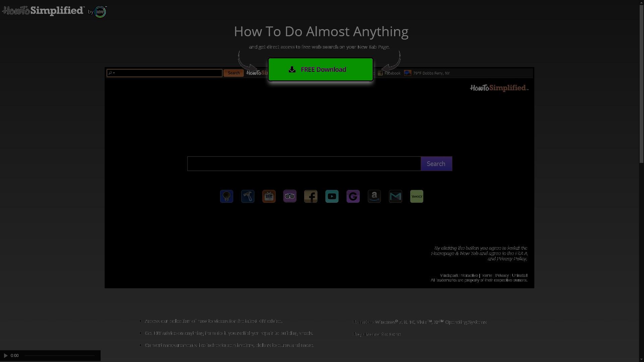Viewport: 644px width, 362px height.
Task: Open the purple G shortcut tile
Action: click(x=353, y=196)
